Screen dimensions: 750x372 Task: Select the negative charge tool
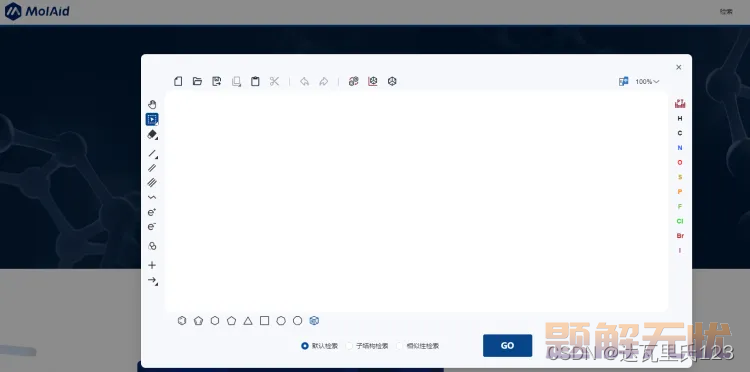[152, 227]
